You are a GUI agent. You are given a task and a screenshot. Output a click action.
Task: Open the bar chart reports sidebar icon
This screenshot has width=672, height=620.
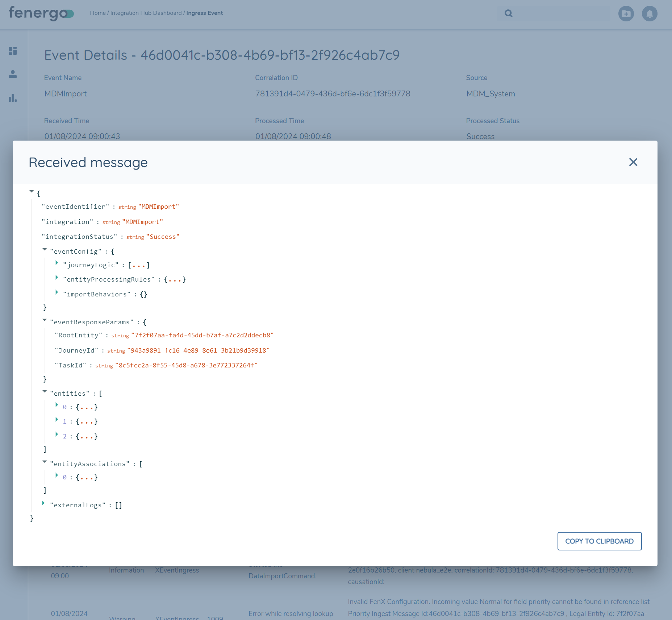pos(13,98)
